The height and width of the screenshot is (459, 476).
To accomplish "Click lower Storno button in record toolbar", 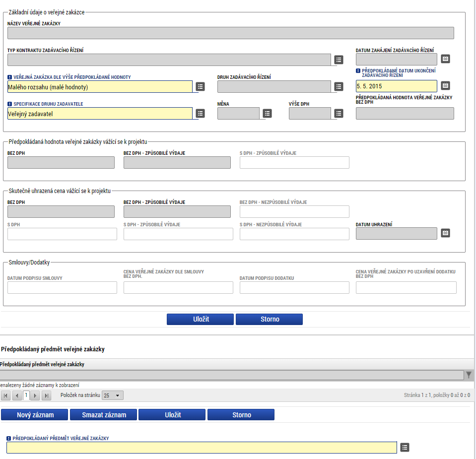I will click(x=241, y=415).
